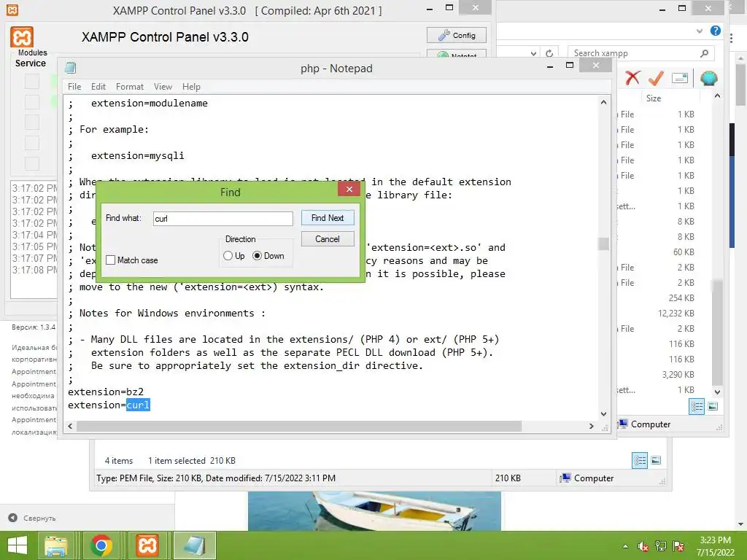Screen dimensions: 747x560
Task: Open the Format menu in Notepad
Action: tap(130, 87)
